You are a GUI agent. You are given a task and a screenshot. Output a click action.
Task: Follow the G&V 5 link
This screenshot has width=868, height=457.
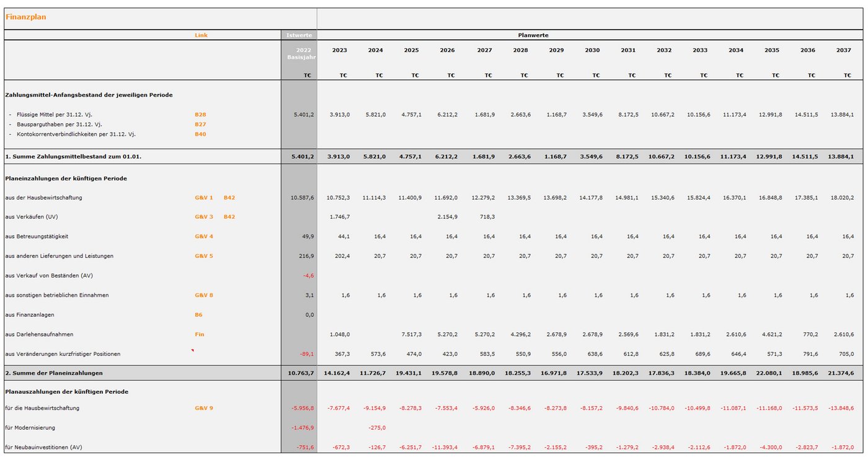[x=204, y=256]
